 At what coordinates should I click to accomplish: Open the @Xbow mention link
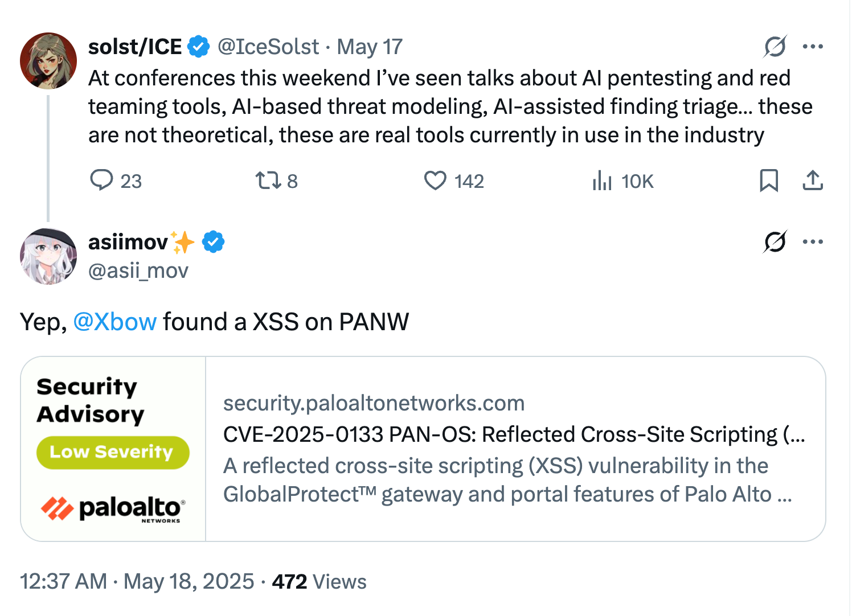[115, 322]
